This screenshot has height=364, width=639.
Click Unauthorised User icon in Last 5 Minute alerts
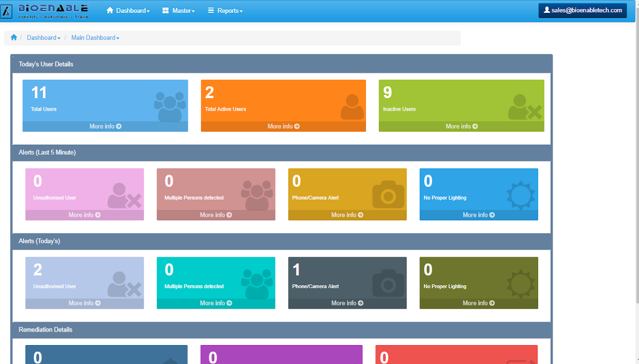click(x=125, y=195)
